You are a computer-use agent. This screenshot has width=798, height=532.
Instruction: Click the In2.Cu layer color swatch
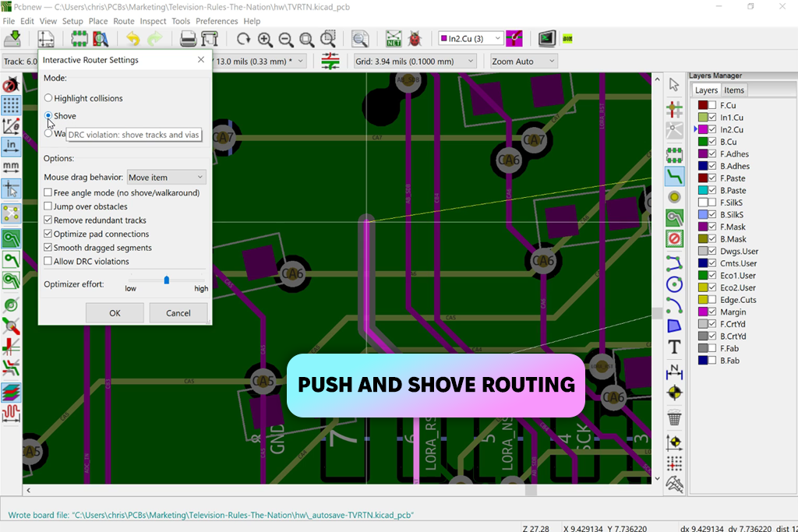pyautogui.click(x=703, y=130)
